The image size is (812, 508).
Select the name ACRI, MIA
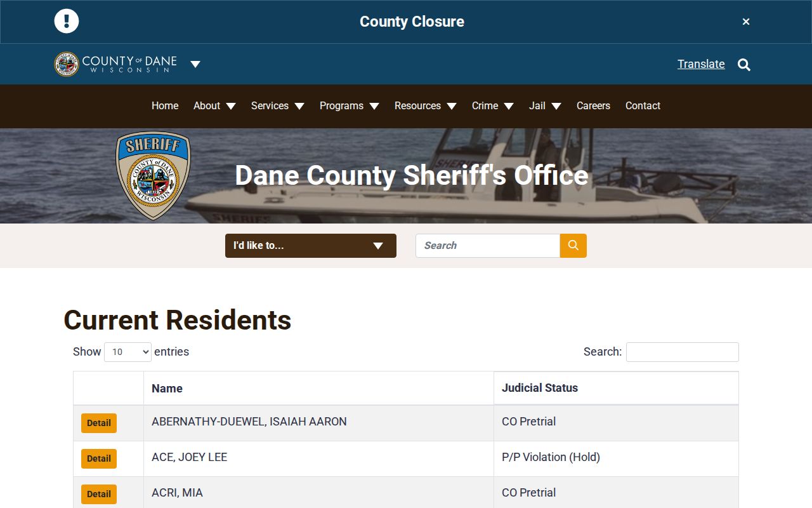point(177,493)
